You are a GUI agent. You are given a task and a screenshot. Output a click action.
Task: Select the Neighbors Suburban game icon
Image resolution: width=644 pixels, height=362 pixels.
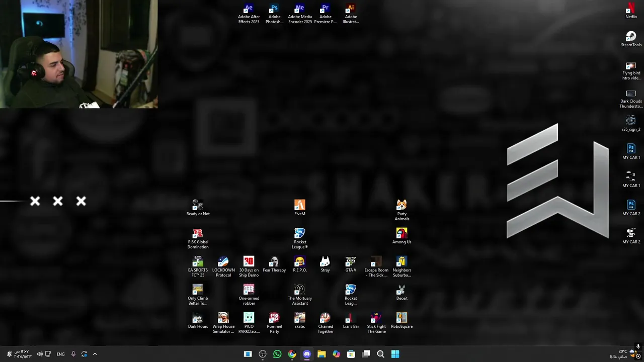(401, 267)
